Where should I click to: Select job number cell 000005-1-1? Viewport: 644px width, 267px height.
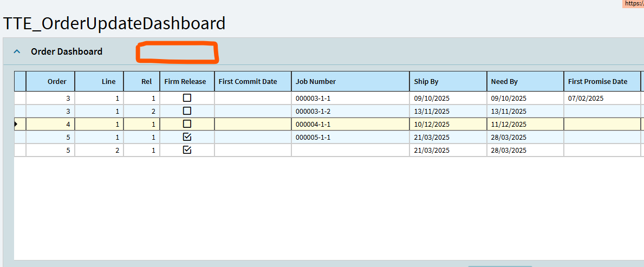tap(350, 137)
